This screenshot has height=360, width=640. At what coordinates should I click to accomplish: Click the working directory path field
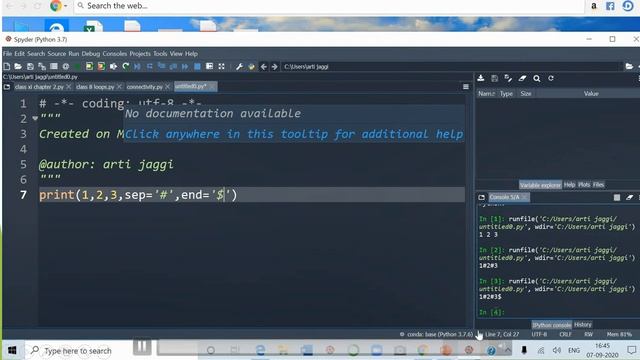pos(451,67)
